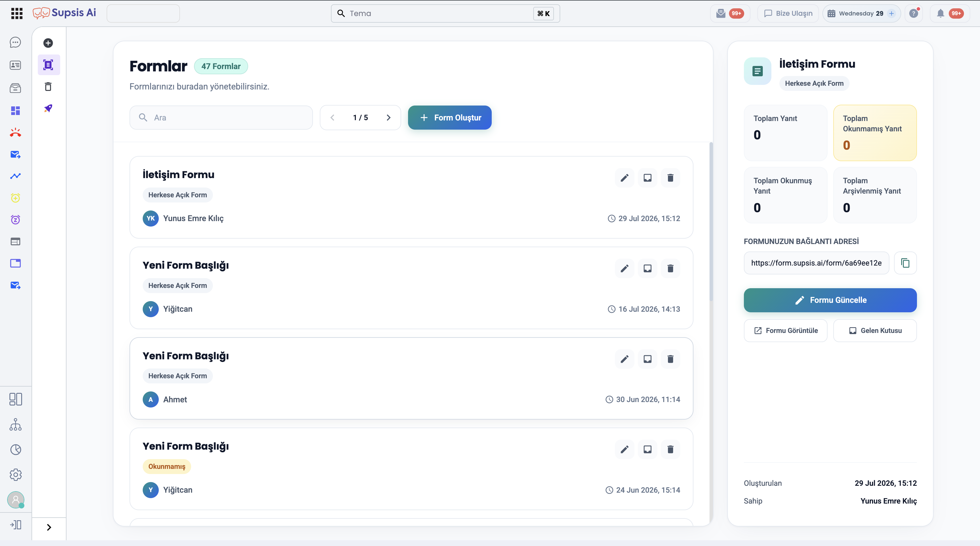Click the black plus add icon
This screenshot has height=546, width=980.
(x=48, y=43)
